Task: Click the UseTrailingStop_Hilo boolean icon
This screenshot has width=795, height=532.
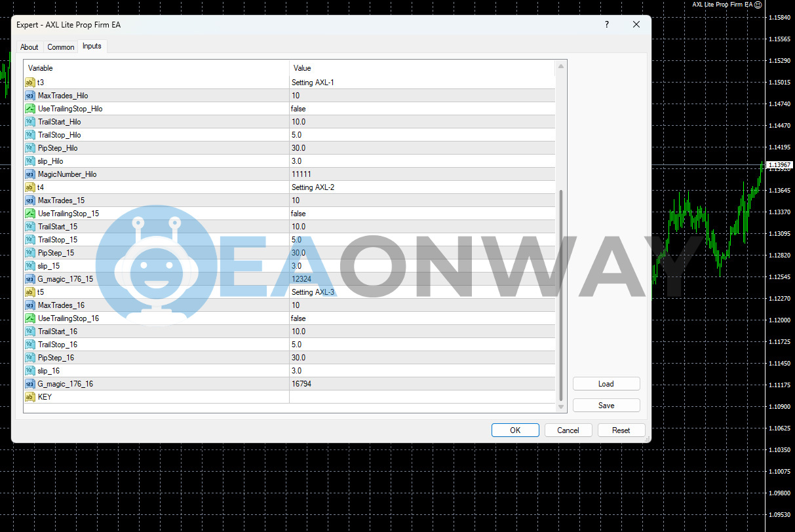Action: coord(29,109)
